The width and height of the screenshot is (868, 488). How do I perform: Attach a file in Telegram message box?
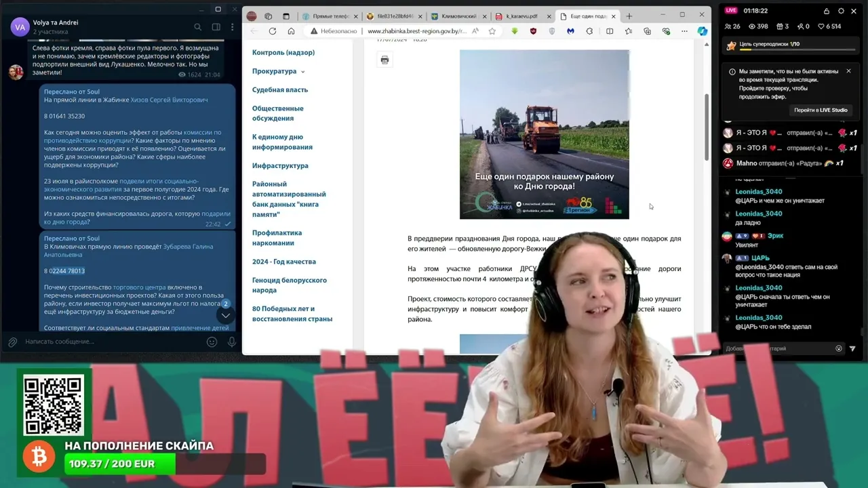click(x=12, y=342)
